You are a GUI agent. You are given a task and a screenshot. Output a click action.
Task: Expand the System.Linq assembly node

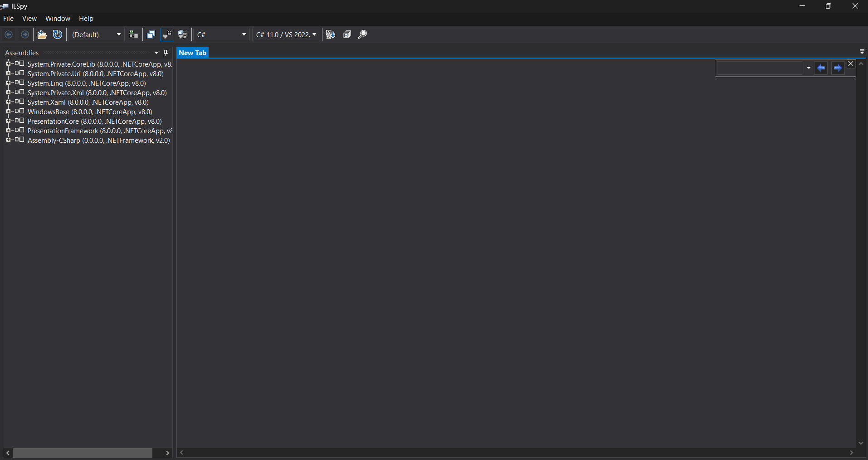(x=8, y=83)
